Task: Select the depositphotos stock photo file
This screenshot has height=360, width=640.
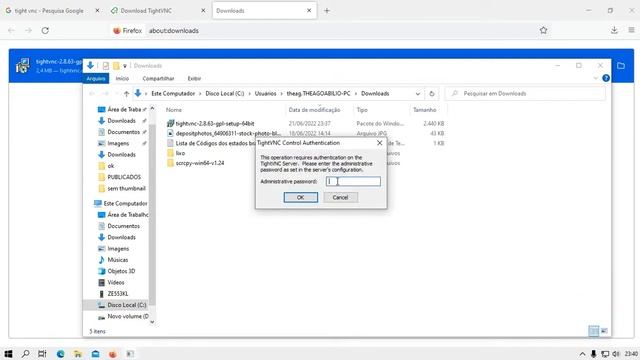Action: 223,133
